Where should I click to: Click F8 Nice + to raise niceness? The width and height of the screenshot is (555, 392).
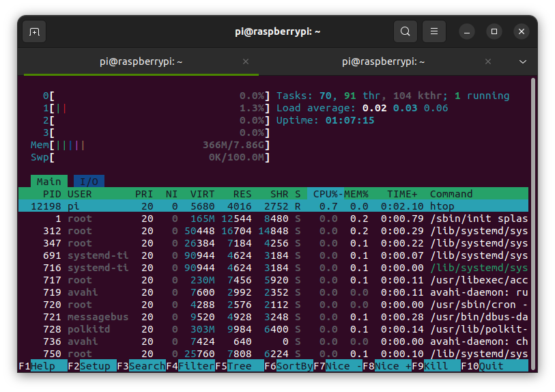point(387,366)
